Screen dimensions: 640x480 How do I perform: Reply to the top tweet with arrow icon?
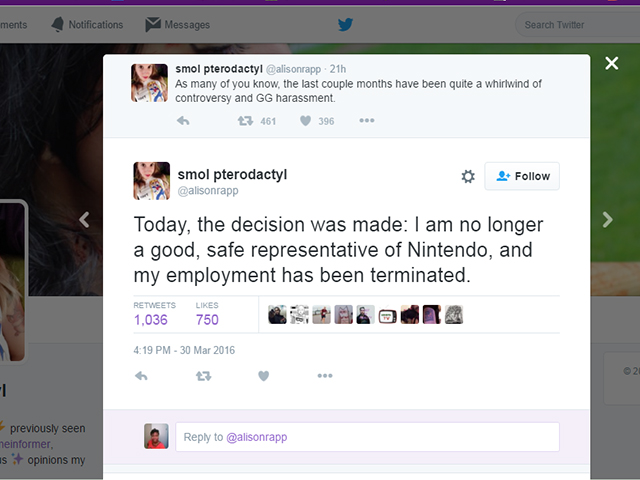click(183, 121)
